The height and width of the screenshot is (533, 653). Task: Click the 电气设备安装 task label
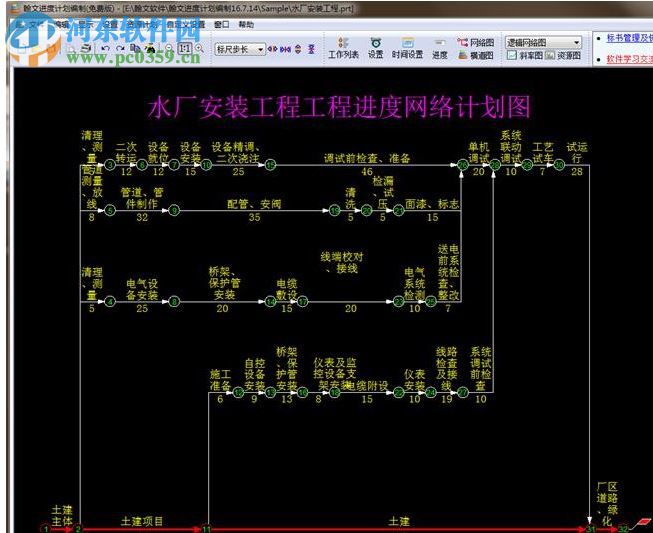pos(142,289)
